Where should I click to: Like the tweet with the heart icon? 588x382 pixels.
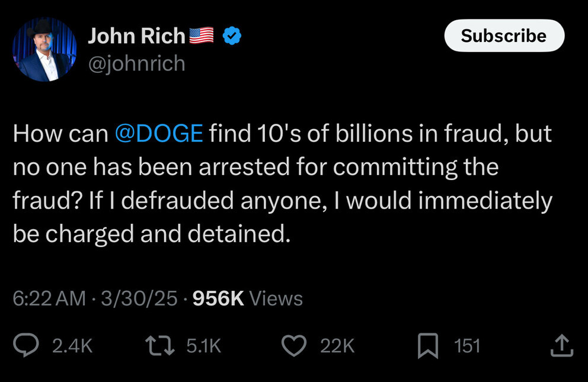(x=293, y=346)
